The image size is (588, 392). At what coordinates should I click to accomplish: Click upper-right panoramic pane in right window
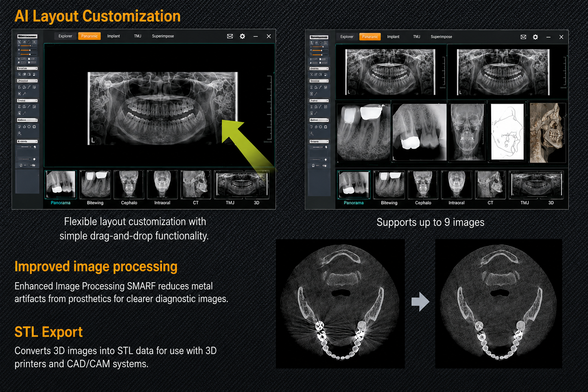coord(507,72)
